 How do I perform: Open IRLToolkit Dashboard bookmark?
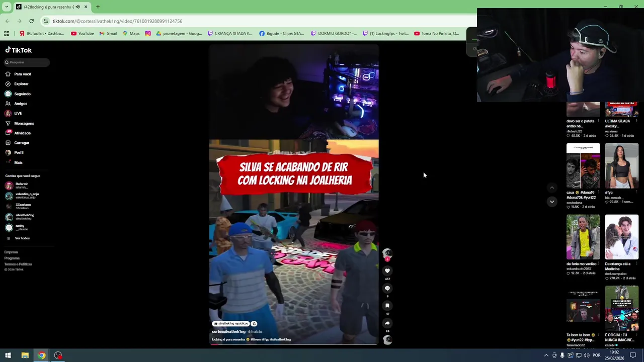[42, 34]
